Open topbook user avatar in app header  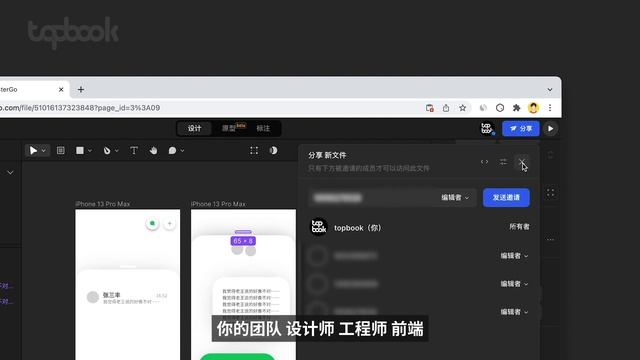[487, 129]
